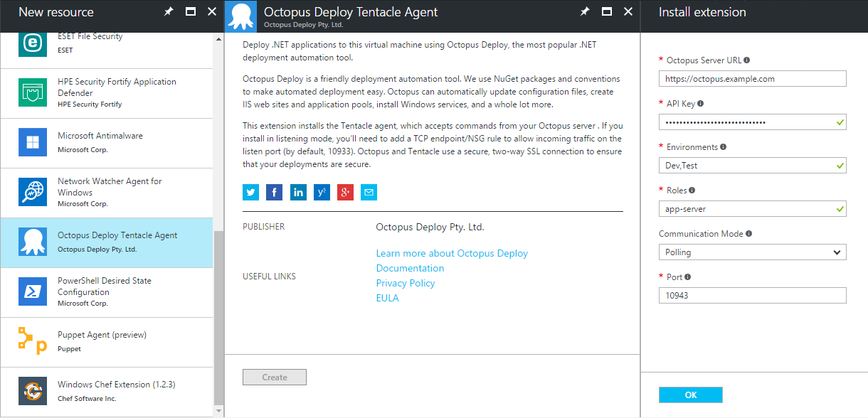Share via the LinkedIn icon
Viewport: 868px width, 418px height.
click(298, 192)
